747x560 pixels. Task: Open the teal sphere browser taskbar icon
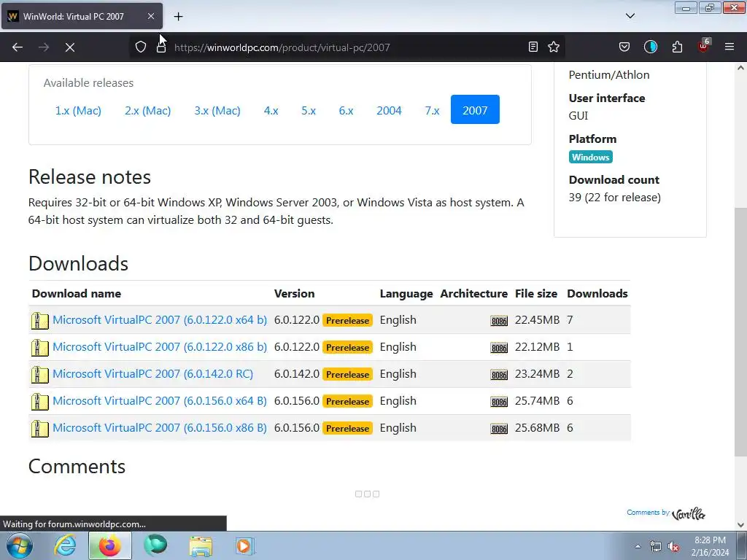point(155,545)
